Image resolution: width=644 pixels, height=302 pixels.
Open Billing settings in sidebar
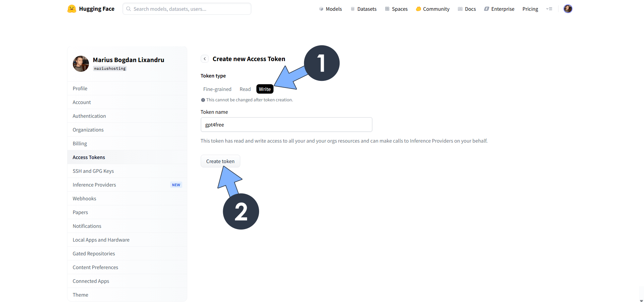127,143
